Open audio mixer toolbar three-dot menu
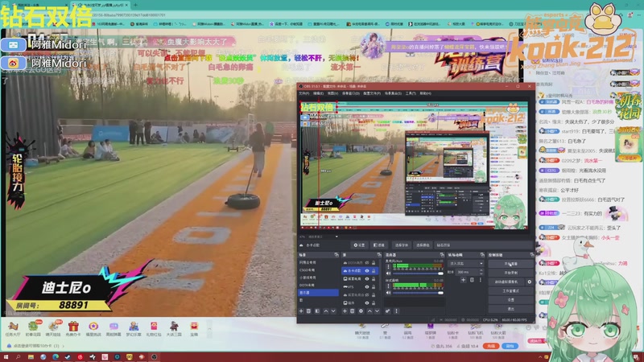Viewport: 644px width, 362px height. click(396, 311)
